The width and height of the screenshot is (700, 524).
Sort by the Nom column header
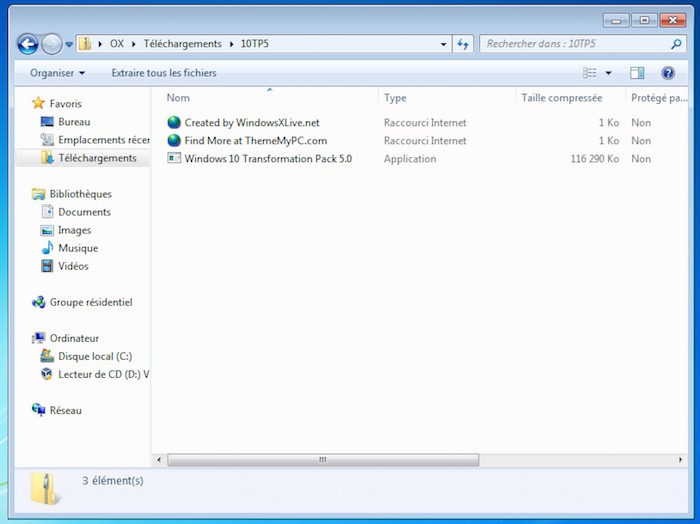click(x=178, y=98)
